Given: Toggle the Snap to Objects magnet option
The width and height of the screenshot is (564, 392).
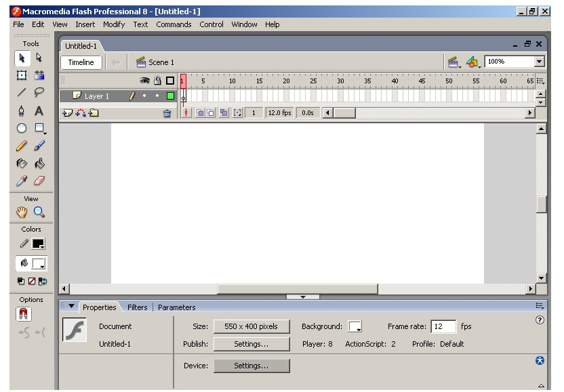Looking at the screenshot, I should pos(24,314).
